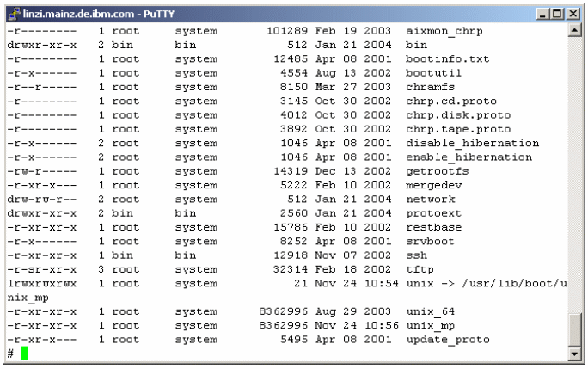The width and height of the screenshot is (588, 369).
Task: Click the update_proto filename
Action: tap(448, 340)
